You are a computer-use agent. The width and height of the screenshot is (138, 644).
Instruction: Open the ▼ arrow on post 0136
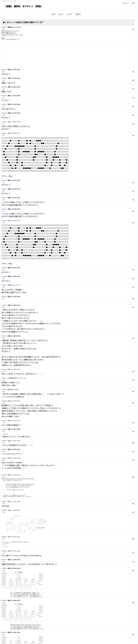tap(2, 87)
